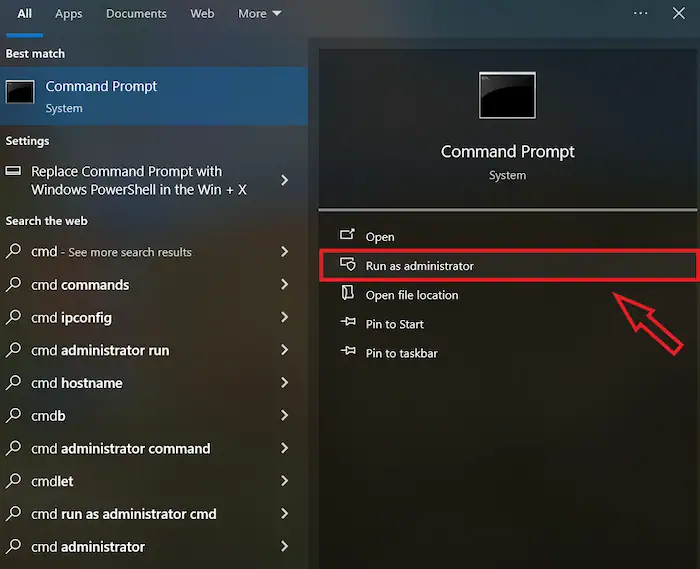Expand the cmd commands suggestion arrow

[x=285, y=285]
